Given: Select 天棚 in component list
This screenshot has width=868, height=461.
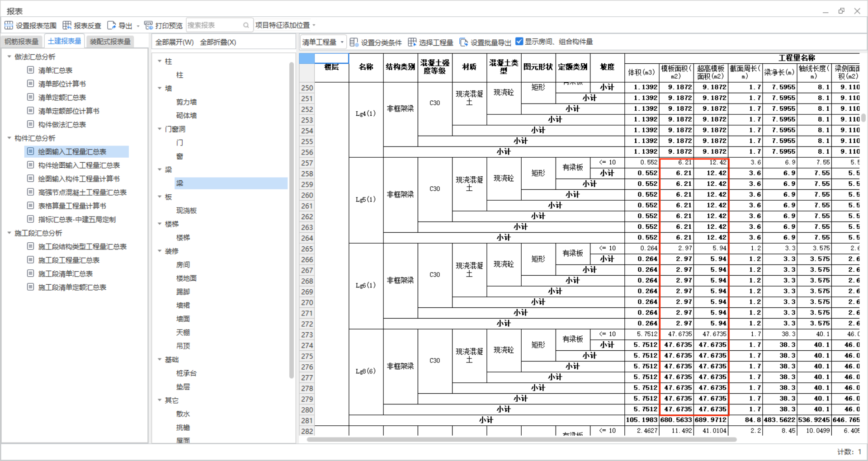Looking at the screenshot, I should 183,332.
